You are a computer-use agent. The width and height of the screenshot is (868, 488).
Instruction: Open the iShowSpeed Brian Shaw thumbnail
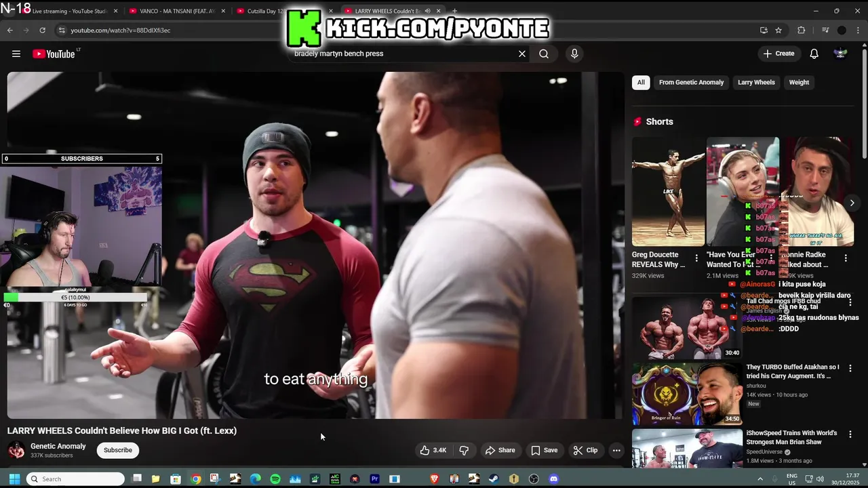pyautogui.click(x=687, y=448)
